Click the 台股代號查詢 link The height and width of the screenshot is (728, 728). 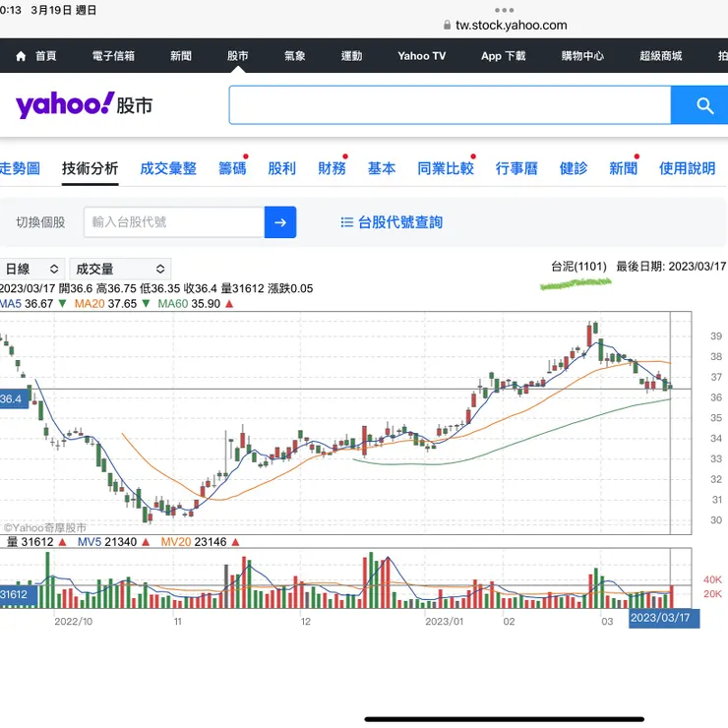click(x=400, y=222)
